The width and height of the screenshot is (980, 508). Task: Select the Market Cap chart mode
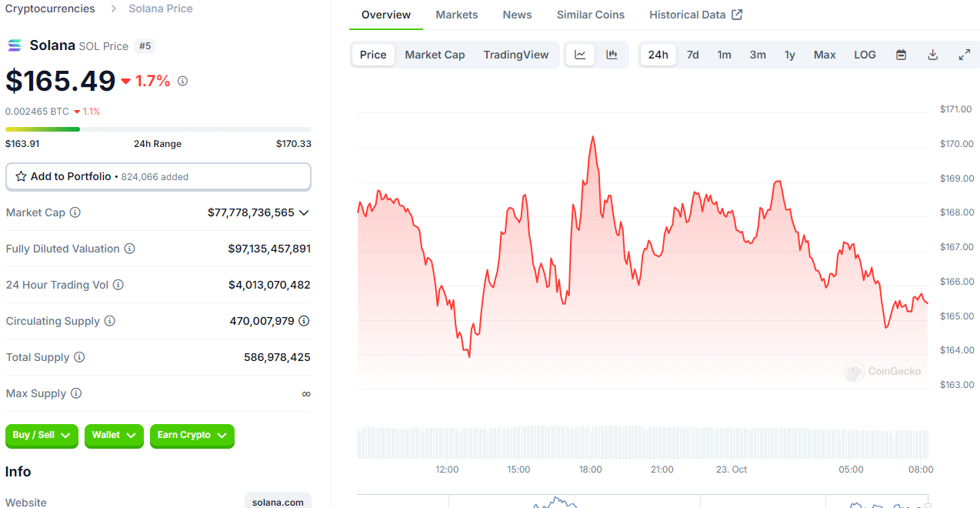coord(435,55)
